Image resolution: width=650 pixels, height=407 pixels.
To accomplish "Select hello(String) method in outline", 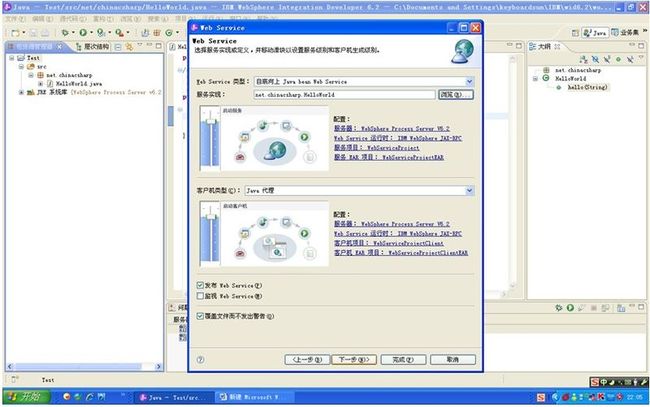I will [x=587, y=87].
